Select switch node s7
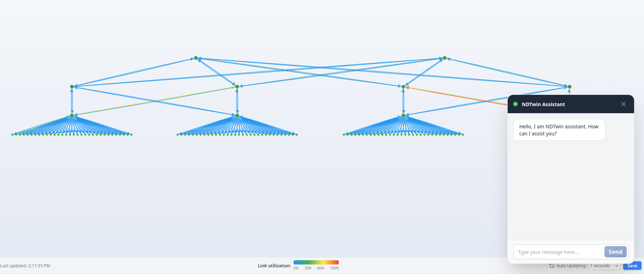This screenshot has height=274, width=644. [403, 86]
